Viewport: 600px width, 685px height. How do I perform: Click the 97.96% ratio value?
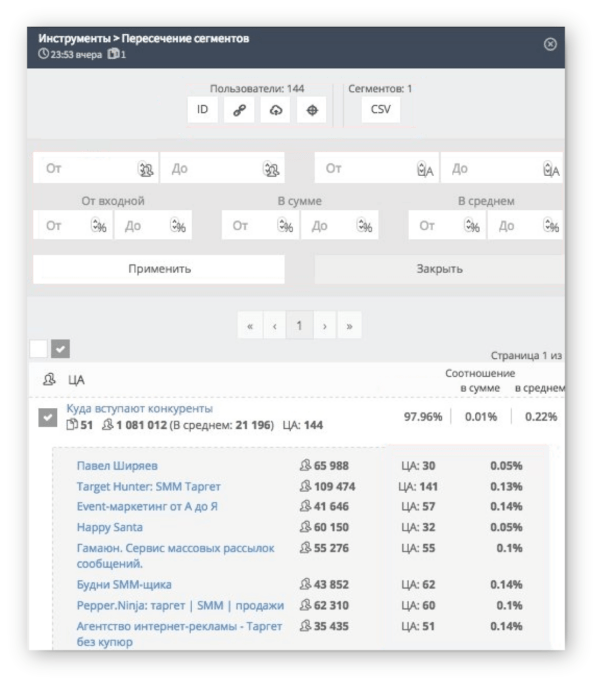pos(423,417)
